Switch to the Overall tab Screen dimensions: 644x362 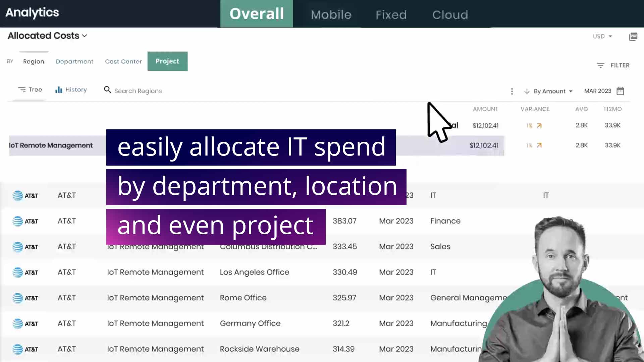(257, 14)
